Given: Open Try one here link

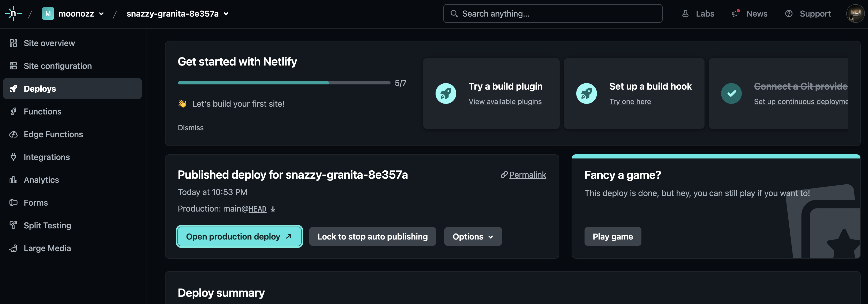Looking at the screenshot, I should 630,101.
